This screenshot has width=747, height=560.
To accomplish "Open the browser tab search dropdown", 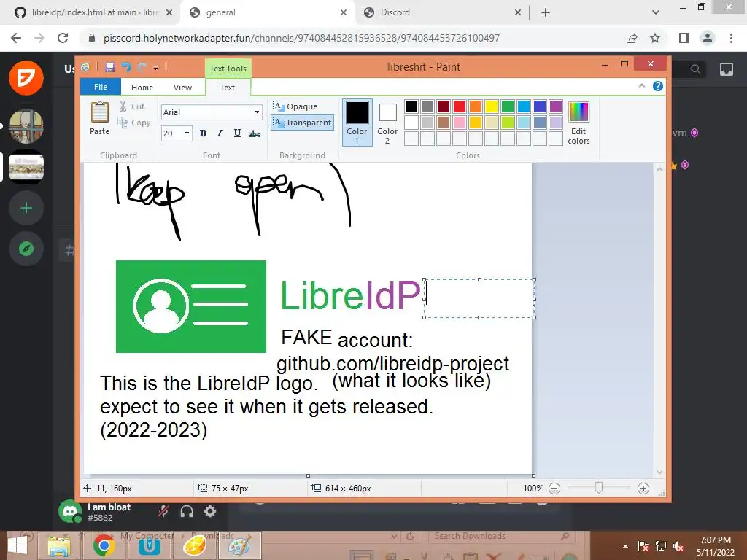I will pyautogui.click(x=656, y=13).
